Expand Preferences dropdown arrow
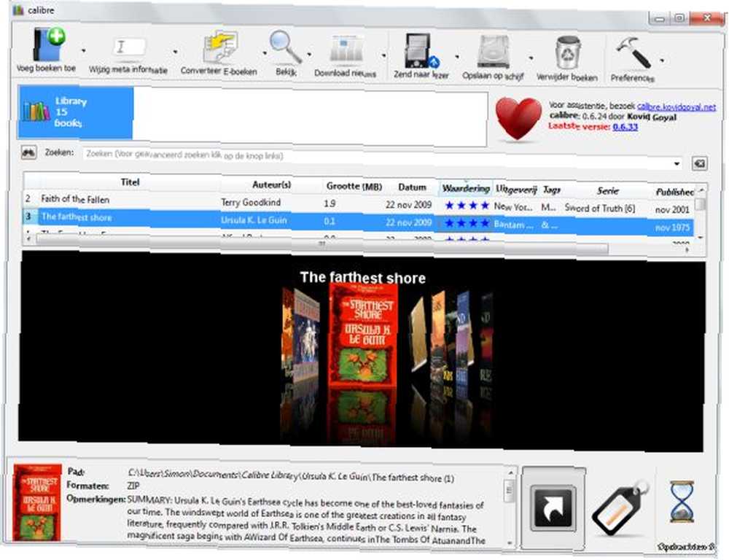 point(662,60)
